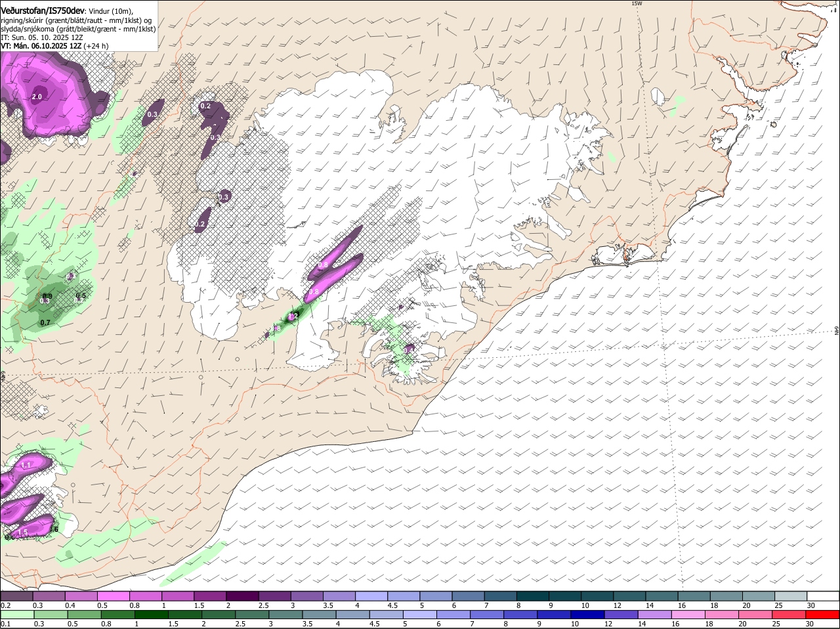Pick the top-row dark purple swatch between 2 and 2.5

pyautogui.click(x=242, y=596)
